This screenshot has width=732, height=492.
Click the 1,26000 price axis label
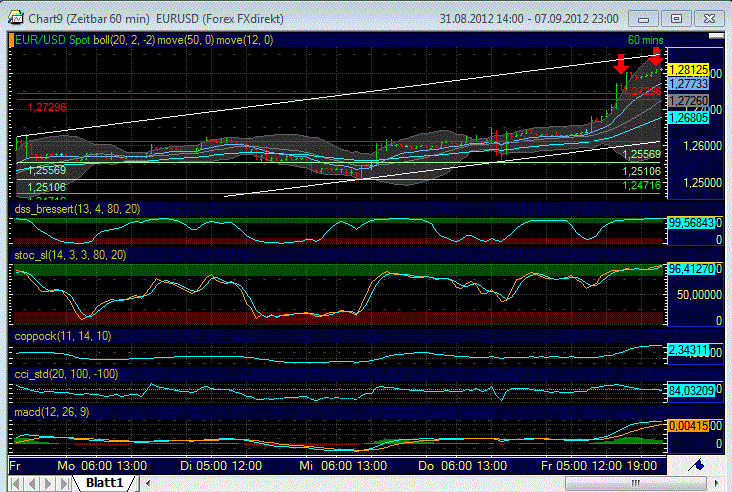(x=703, y=146)
